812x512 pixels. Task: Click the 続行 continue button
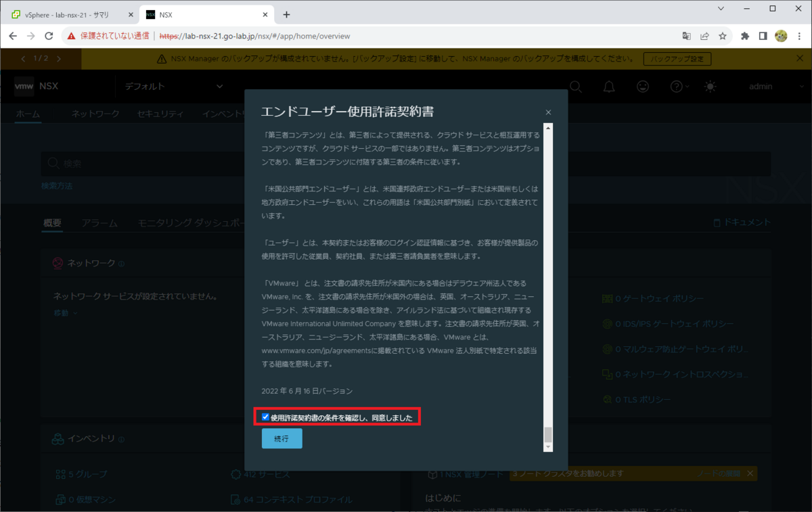[x=281, y=439]
